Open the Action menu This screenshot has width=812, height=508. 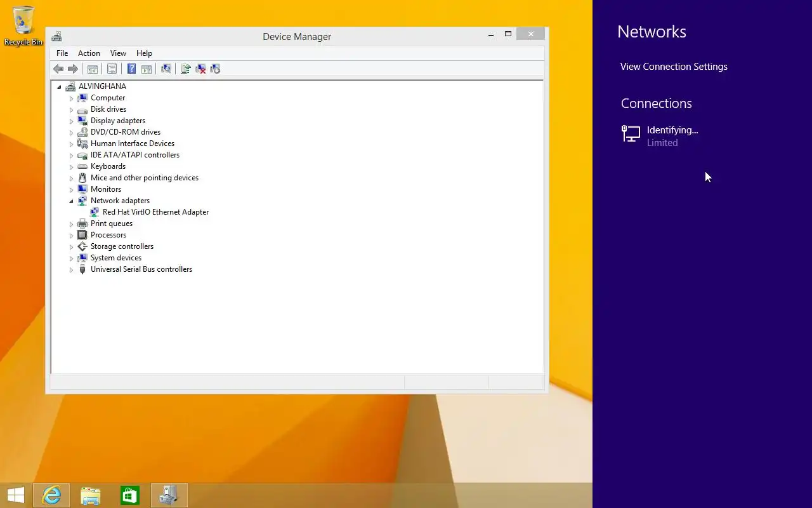tap(89, 53)
